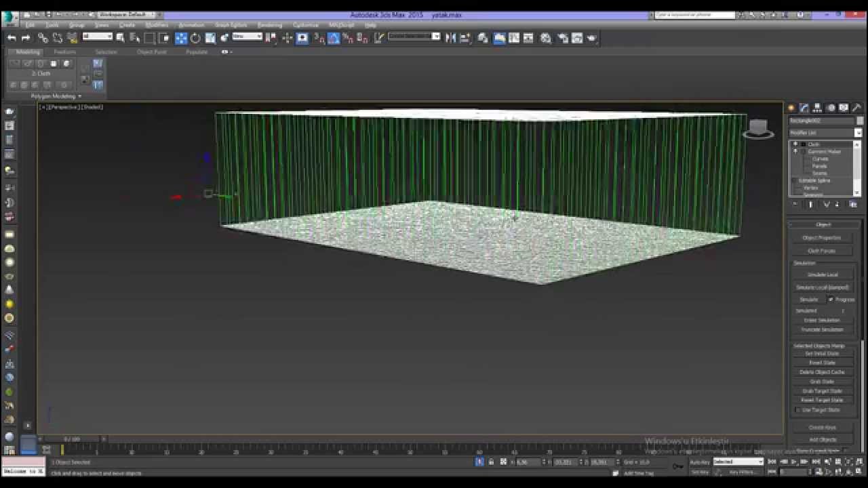Open the selection filter All dropdown
Viewport: 868px width, 488px height.
pyautogui.click(x=98, y=37)
